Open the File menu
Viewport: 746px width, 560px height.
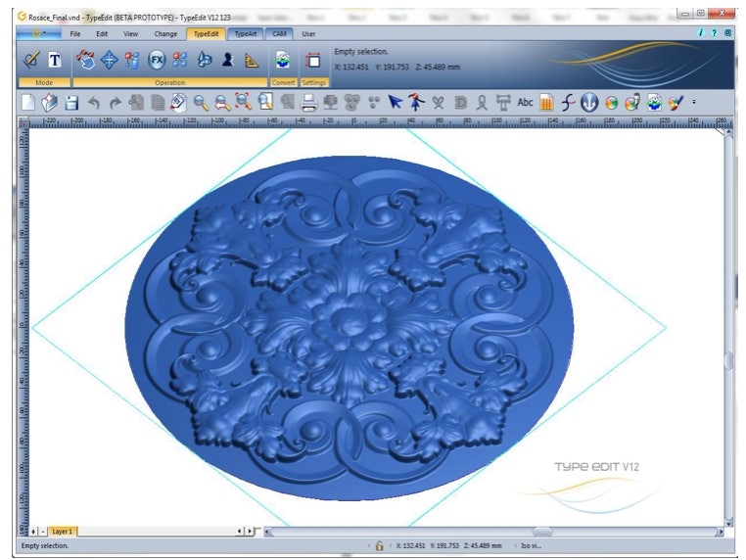pos(75,34)
